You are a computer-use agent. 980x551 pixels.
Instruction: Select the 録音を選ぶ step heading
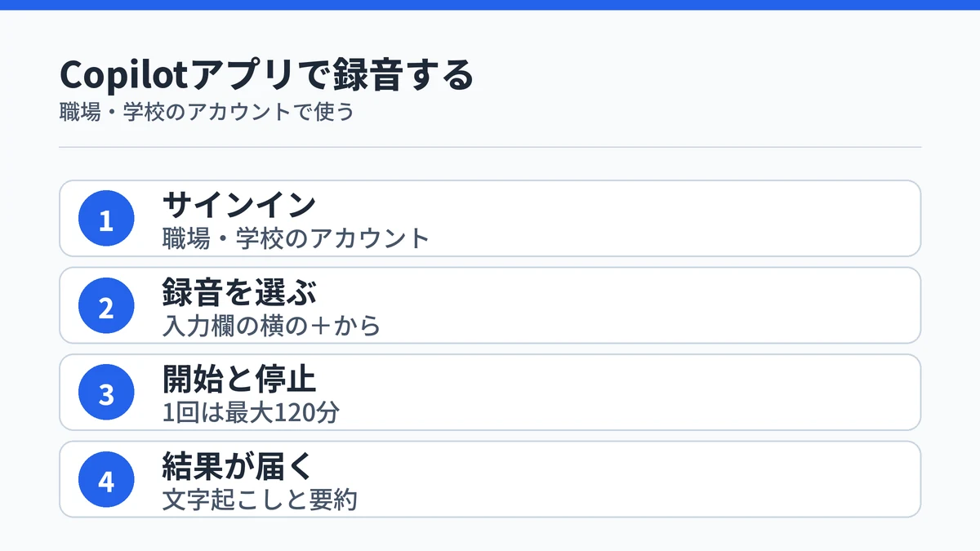(239, 292)
